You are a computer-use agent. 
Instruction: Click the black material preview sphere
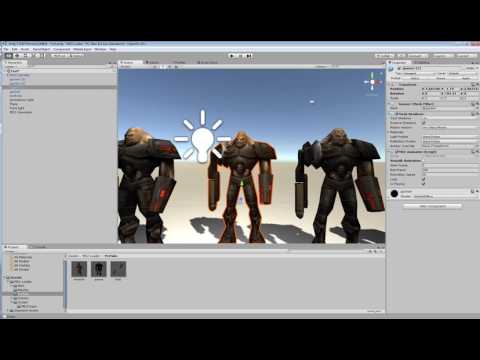(394, 194)
